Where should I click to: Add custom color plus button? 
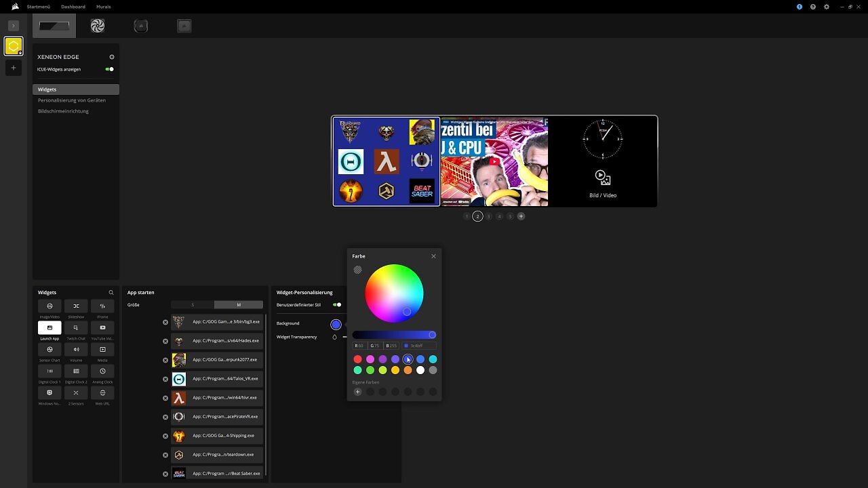[x=357, y=392]
